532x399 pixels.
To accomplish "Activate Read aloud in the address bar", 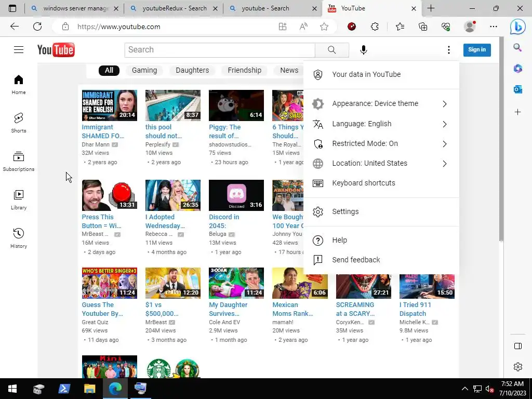I will pos(303,26).
